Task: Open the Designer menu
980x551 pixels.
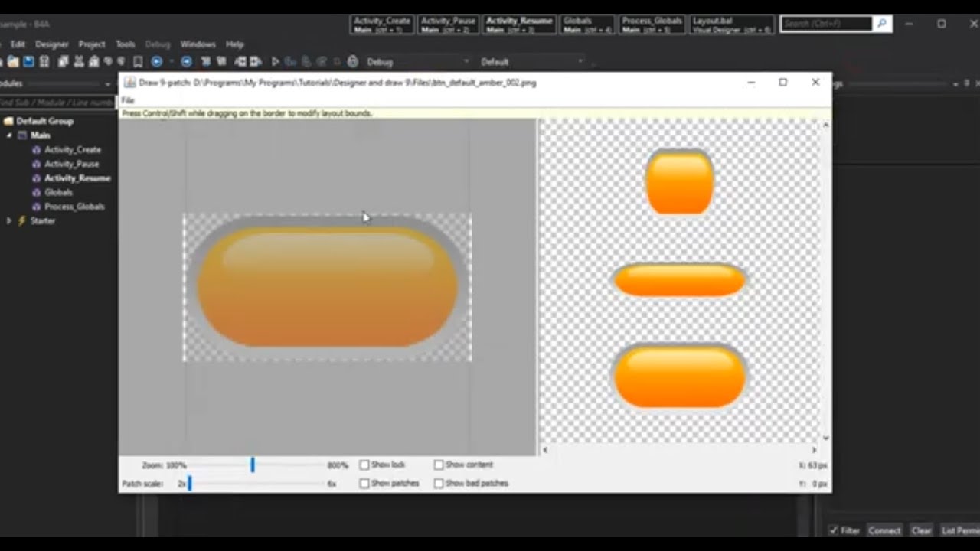Action: tap(52, 44)
